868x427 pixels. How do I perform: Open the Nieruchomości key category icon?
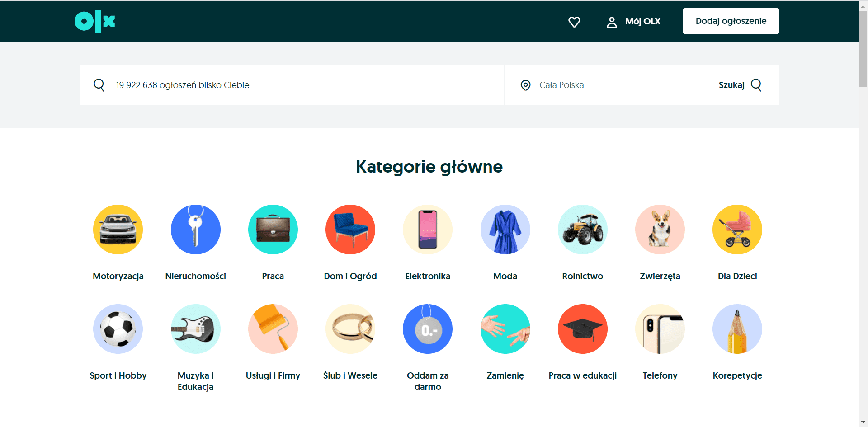pos(196,230)
